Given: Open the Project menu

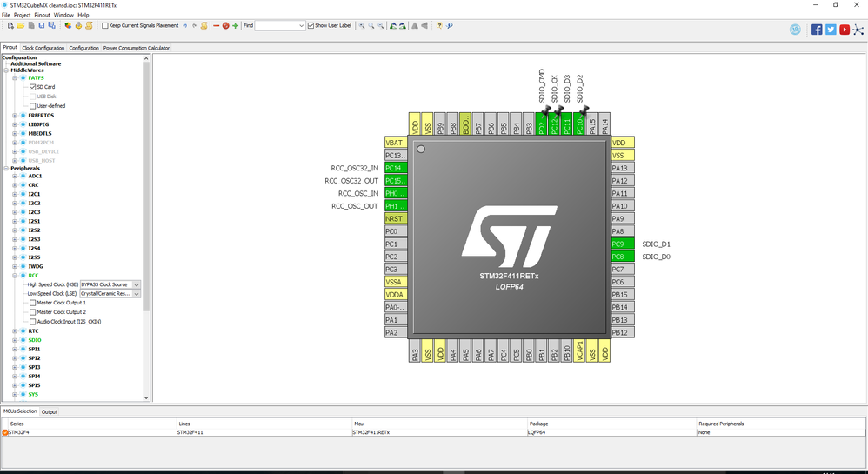Looking at the screenshot, I should pos(22,15).
